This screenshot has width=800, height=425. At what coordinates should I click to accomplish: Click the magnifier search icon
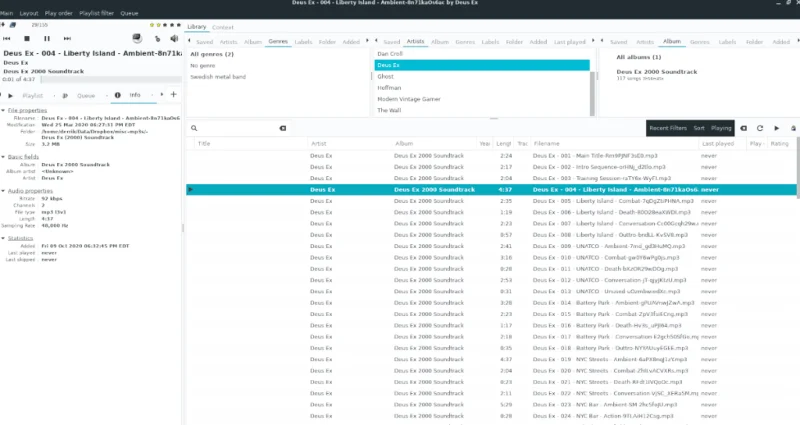[194, 128]
